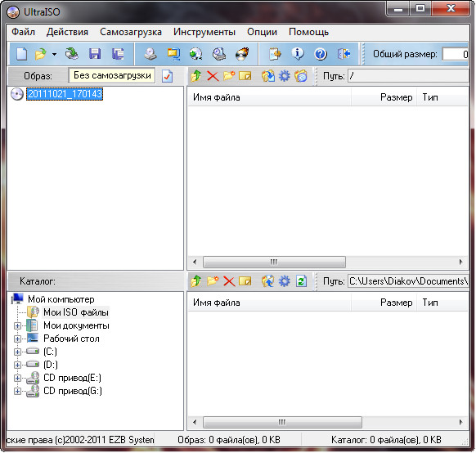Click catalog list horizontal scrollbar thumb
Screen dimensions: 476x453
click(282, 422)
